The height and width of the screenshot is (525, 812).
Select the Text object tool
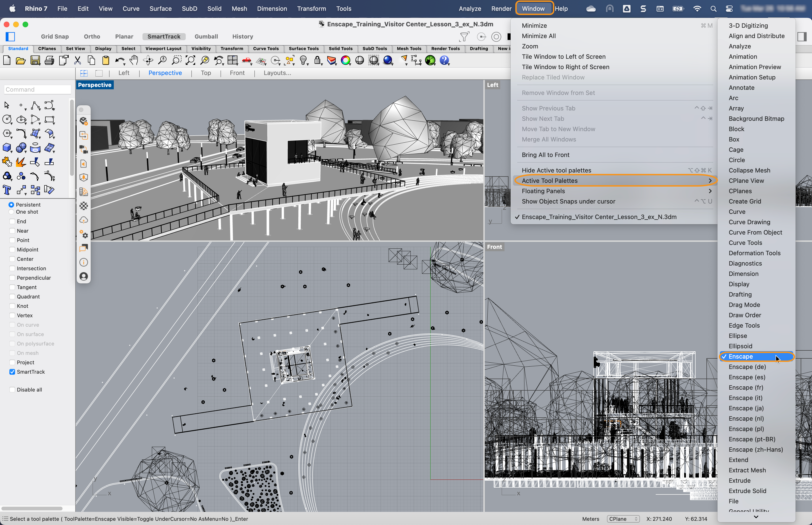tap(7, 190)
